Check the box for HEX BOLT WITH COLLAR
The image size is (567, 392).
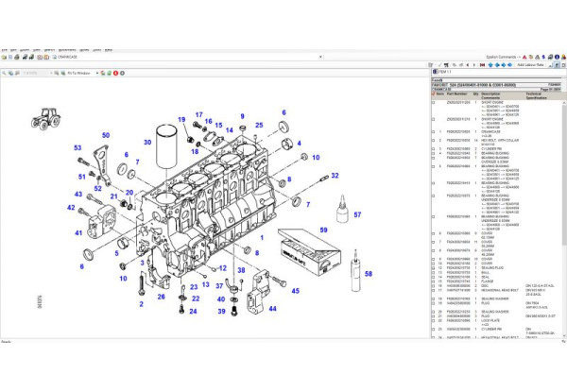[x=434, y=139]
